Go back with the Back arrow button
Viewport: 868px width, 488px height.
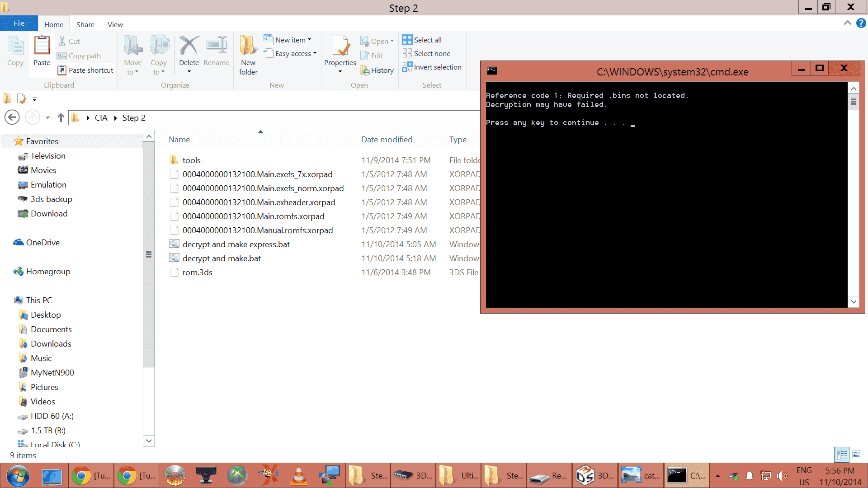click(12, 117)
